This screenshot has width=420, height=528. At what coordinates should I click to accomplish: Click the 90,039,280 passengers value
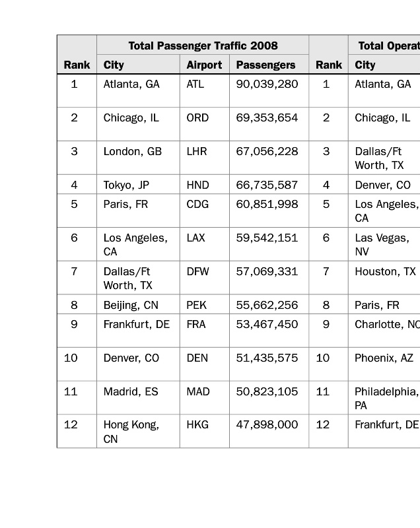pyautogui.click(x=267, y=84)
